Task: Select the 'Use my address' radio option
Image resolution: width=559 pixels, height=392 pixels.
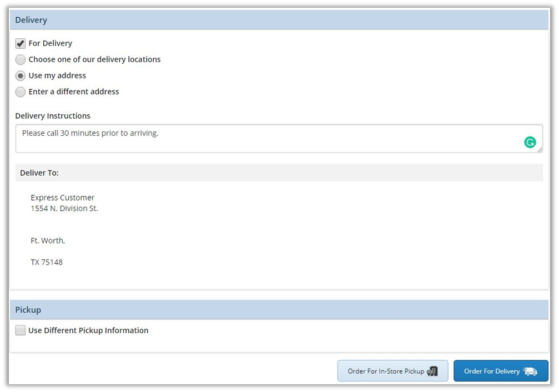Action: [x=21, y=75]
